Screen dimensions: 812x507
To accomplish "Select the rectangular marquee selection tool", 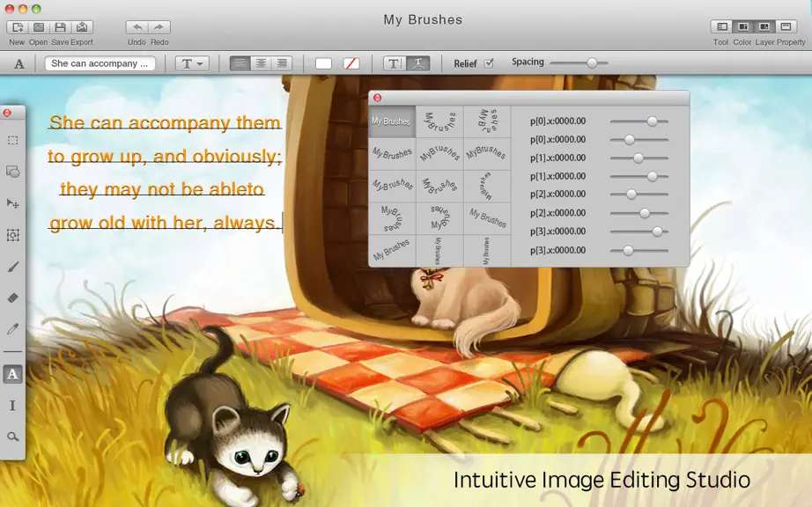I will 13,141.
